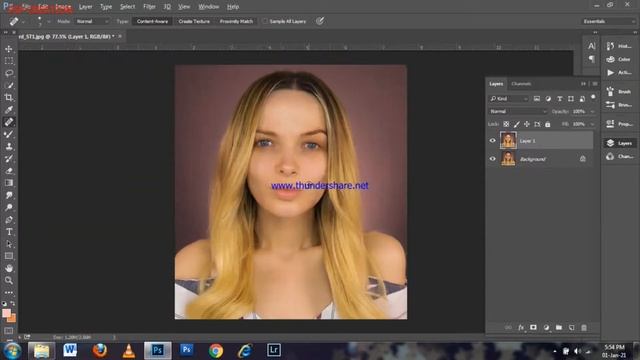Toggle the type layer filter icon
The image size is (640, 360).
560,99
